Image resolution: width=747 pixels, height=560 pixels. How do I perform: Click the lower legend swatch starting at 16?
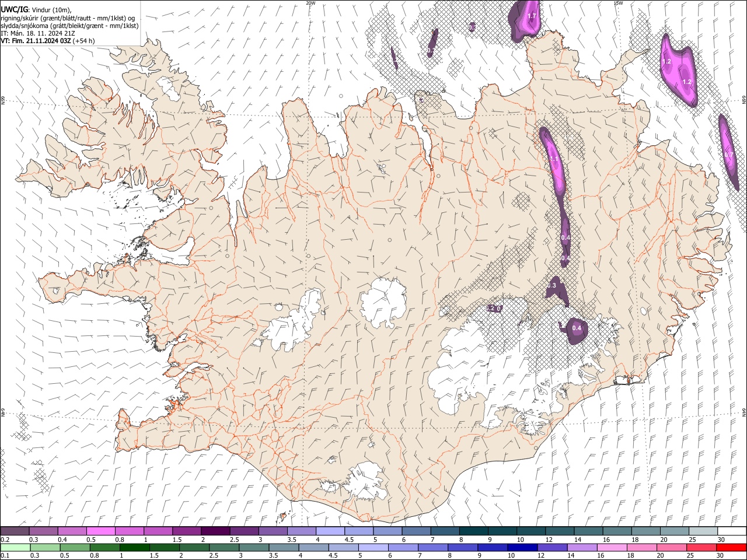coord(613,548)
